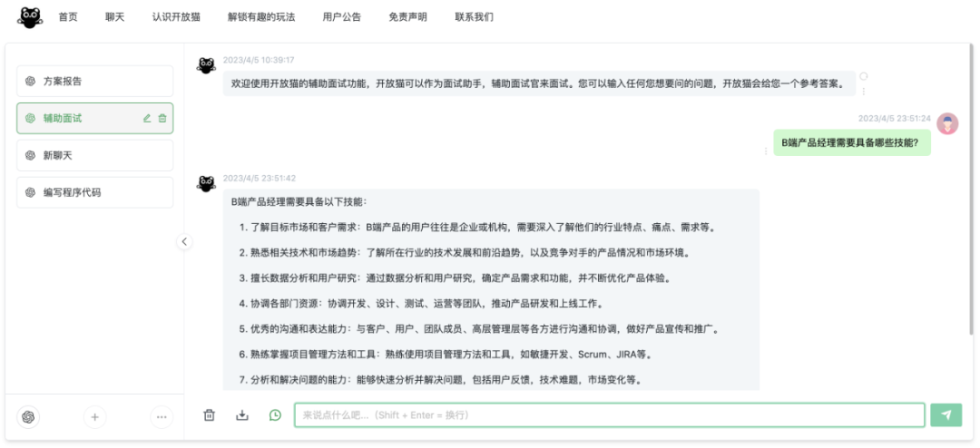This screenshot has height=448, width=980.
Task: Click list item 4 协调各部门资源
Action: (421, 305)
